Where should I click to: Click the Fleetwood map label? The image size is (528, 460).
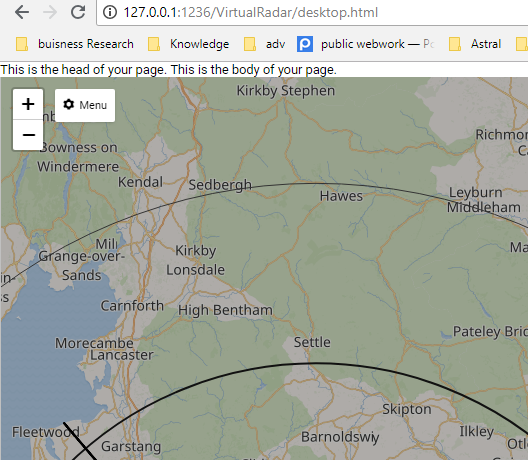tap(46, 432)
